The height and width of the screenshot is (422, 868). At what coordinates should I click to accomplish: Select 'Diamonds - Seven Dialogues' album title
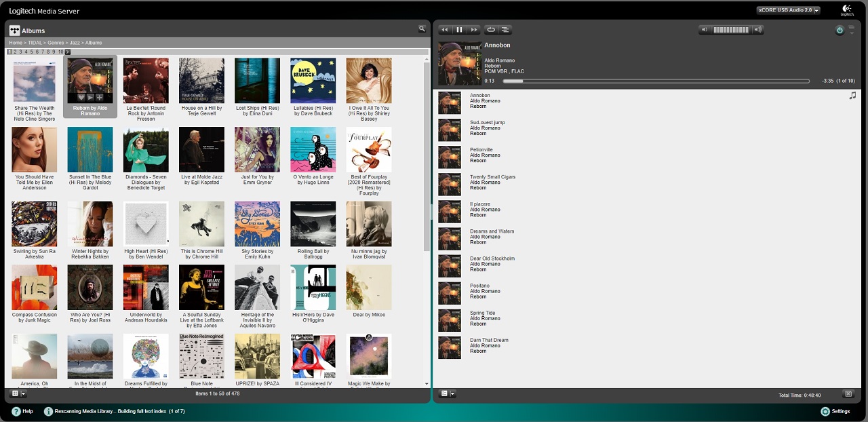click(x=146, y=183)
